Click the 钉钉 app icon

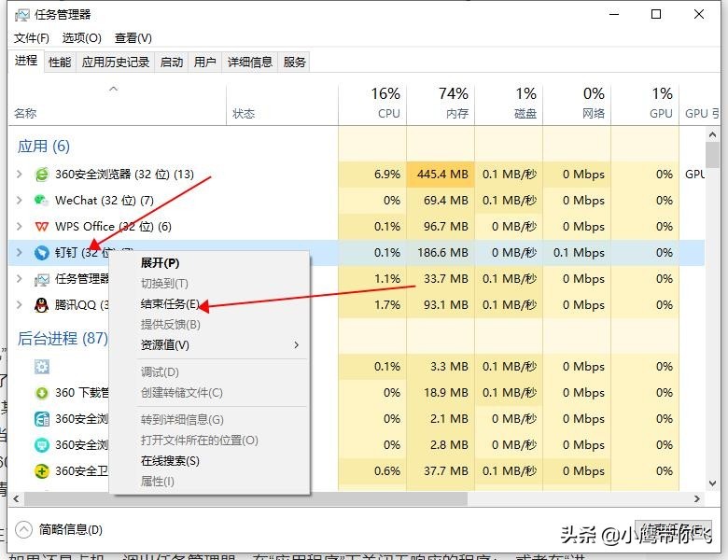tap(41, 253)
